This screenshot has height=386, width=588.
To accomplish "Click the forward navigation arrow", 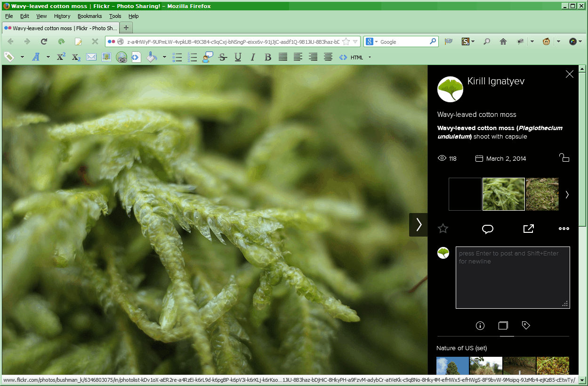I will point(27,41).
